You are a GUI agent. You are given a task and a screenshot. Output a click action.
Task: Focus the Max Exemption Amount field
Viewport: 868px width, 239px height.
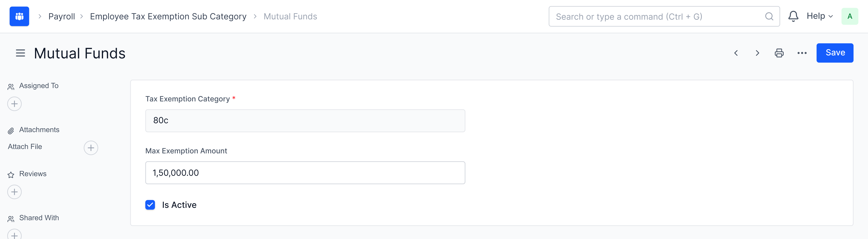point(305,173)
